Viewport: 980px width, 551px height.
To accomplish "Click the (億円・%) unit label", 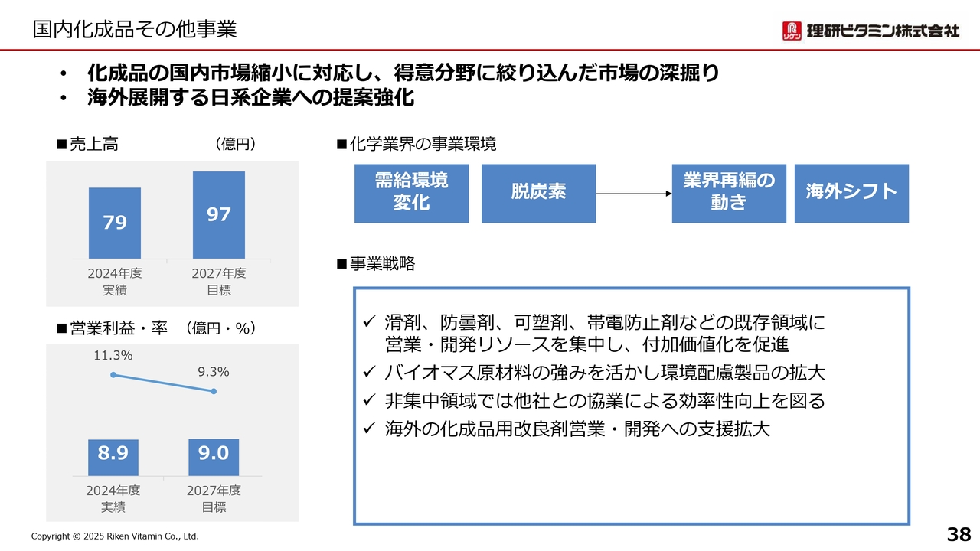I will (220, 328).
